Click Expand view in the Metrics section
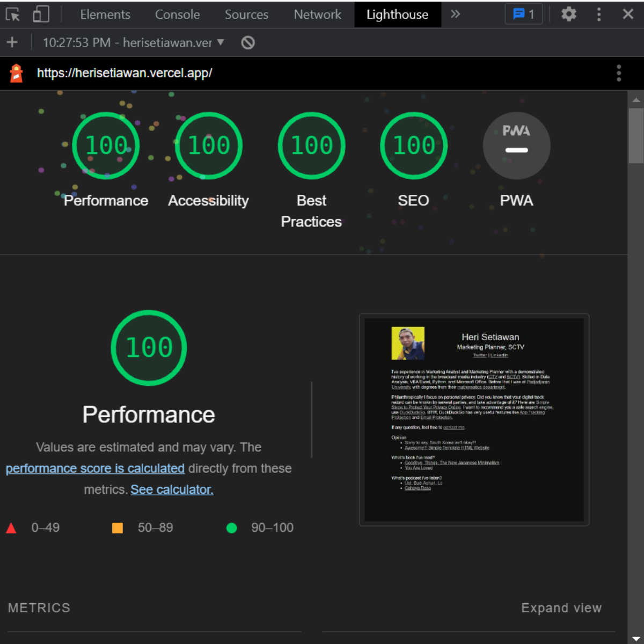The width and height of the screenshot is (644, 644). click(561, 608)
